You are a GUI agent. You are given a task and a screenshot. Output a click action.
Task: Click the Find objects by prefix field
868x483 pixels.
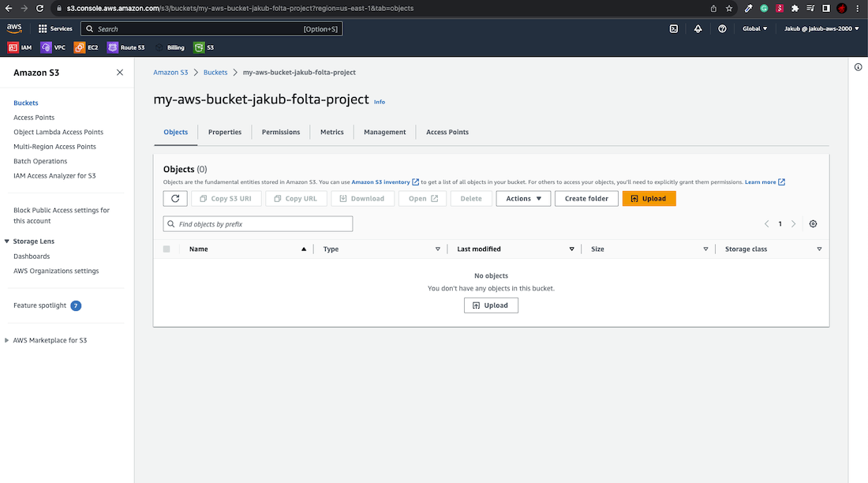(x=258, y=224)
